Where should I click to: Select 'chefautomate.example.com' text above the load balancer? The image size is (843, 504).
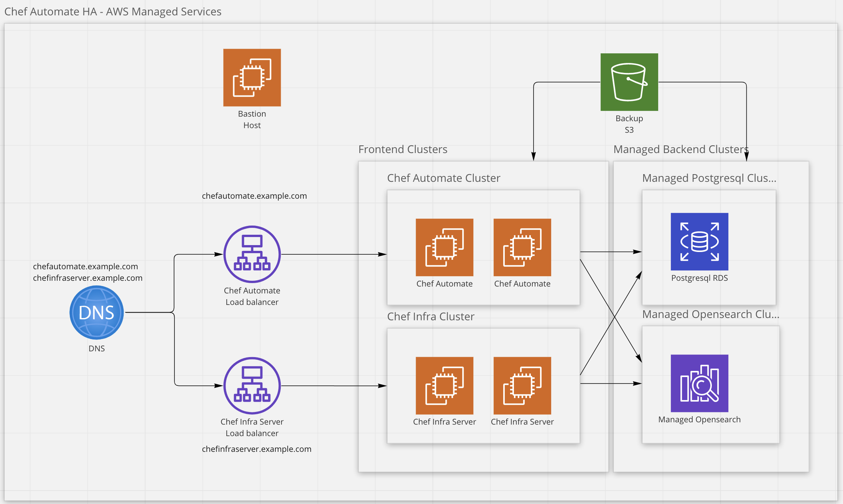pos(254,196)
